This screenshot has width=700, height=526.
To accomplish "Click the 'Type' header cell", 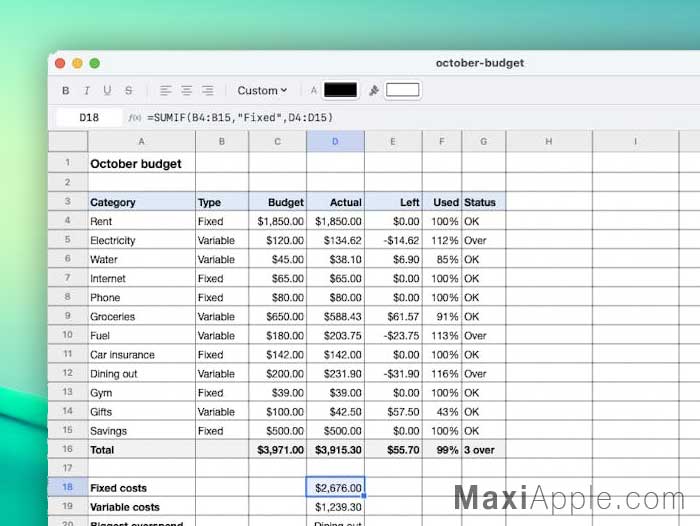I will click(222, 202).
